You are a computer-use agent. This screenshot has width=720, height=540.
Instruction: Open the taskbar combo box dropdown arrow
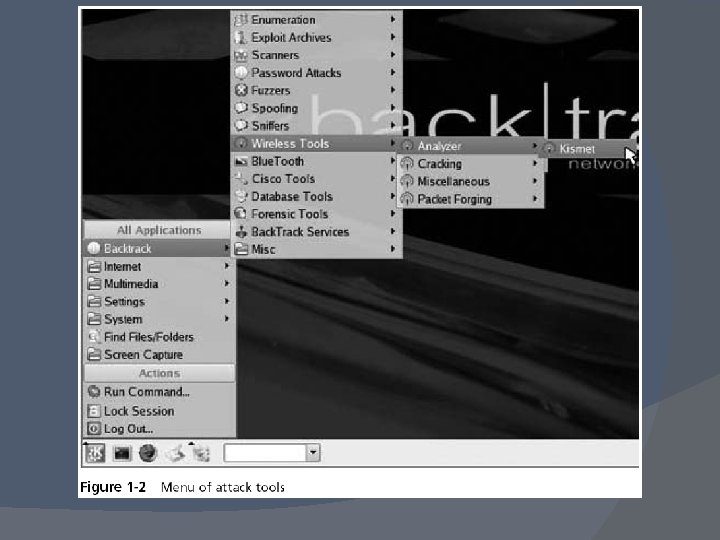tap(313, 453)
